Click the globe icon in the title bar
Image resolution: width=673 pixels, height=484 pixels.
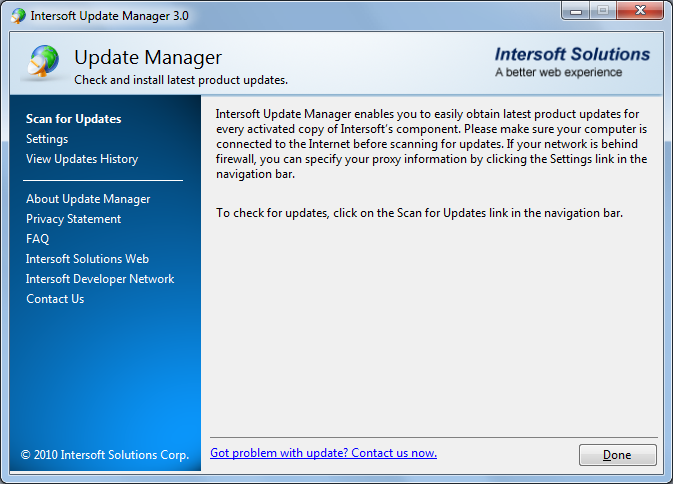[18, 16]
